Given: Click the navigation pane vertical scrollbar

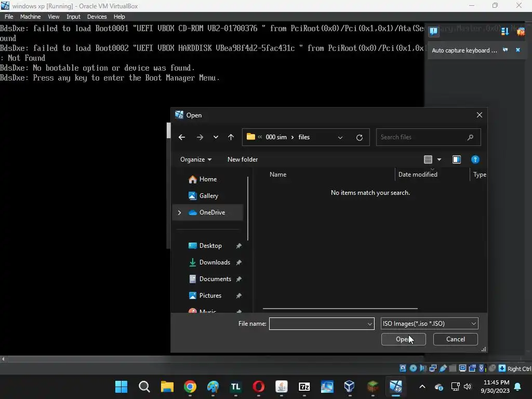Looking at the screenshot, I should point(248,208).
